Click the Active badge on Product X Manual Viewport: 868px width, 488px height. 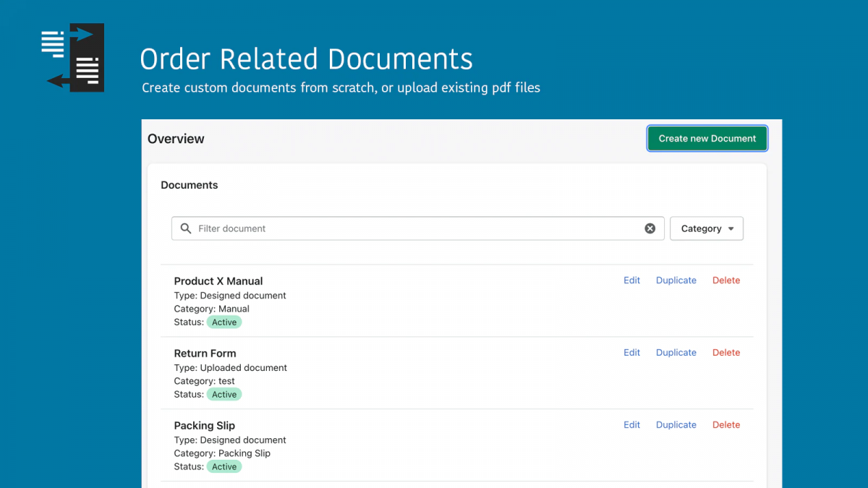(x=224, y=322)
